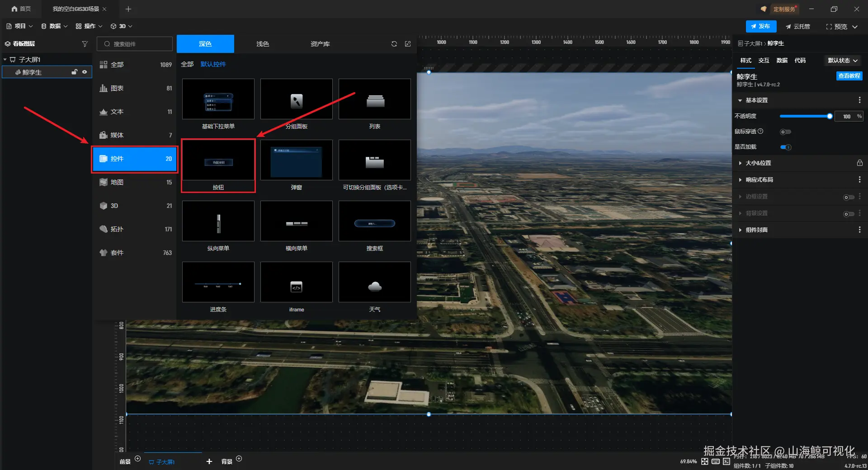868x470 pixels.
Task: Toggle the 是否加载 switch
Action: tap(786, 147)
